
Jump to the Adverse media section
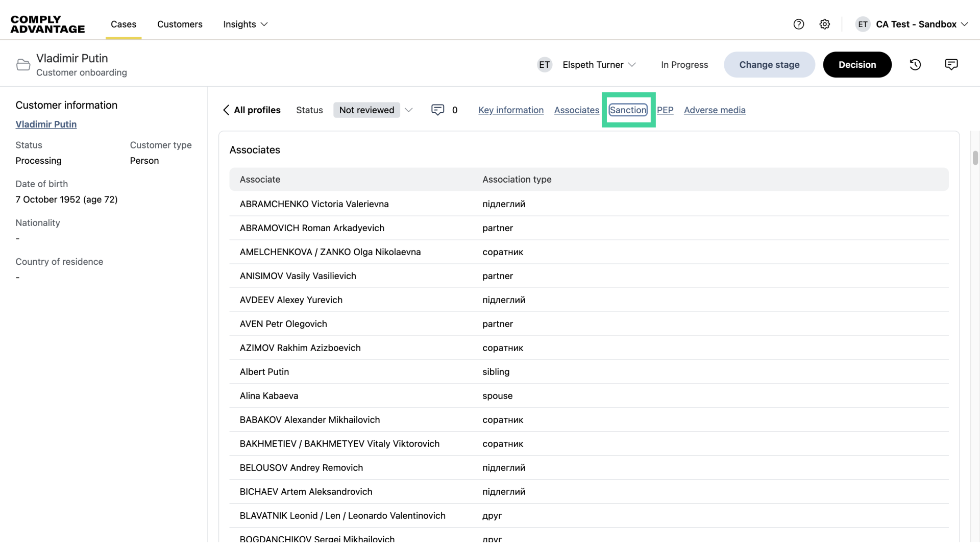(x=714, y=110)
